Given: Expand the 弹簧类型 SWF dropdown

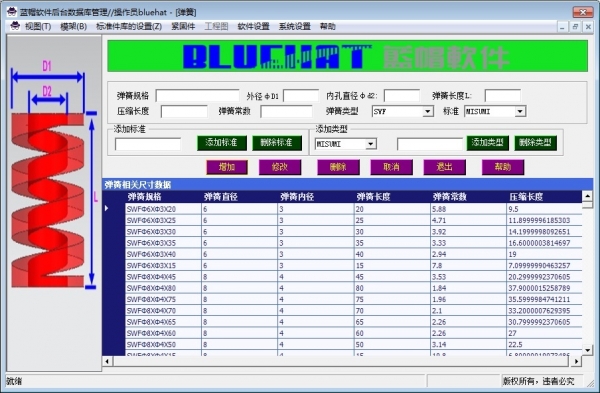Looking at the screenshot, I should [x=428, y=112].
